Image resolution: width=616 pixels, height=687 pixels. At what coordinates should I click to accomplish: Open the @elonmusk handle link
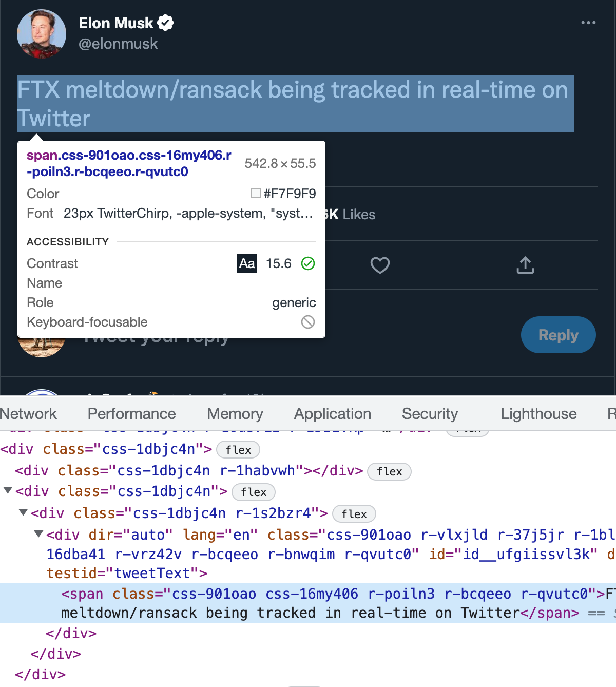point(118,44)
